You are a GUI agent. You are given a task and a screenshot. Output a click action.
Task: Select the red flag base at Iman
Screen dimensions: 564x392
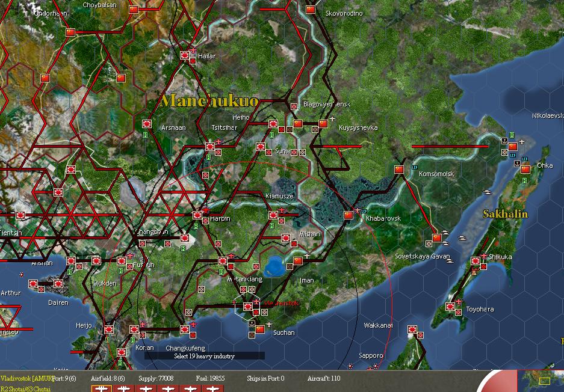point(298,261)
